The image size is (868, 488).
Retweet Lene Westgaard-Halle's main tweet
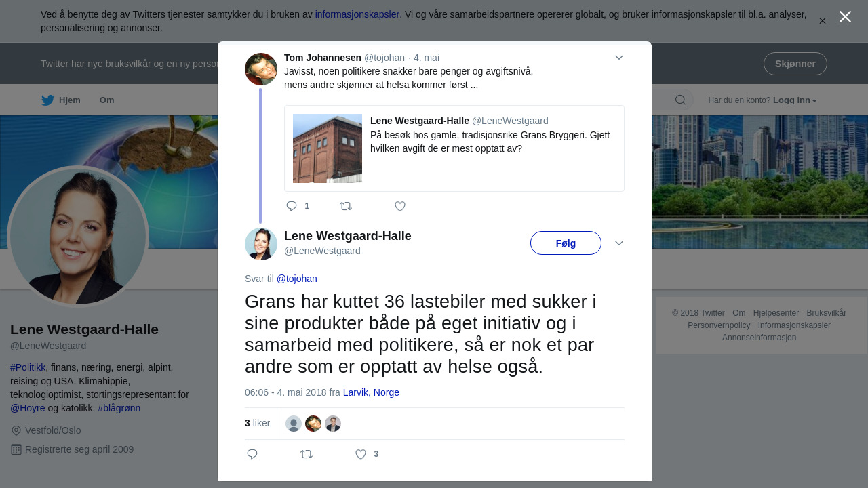(x=307, y=454)
